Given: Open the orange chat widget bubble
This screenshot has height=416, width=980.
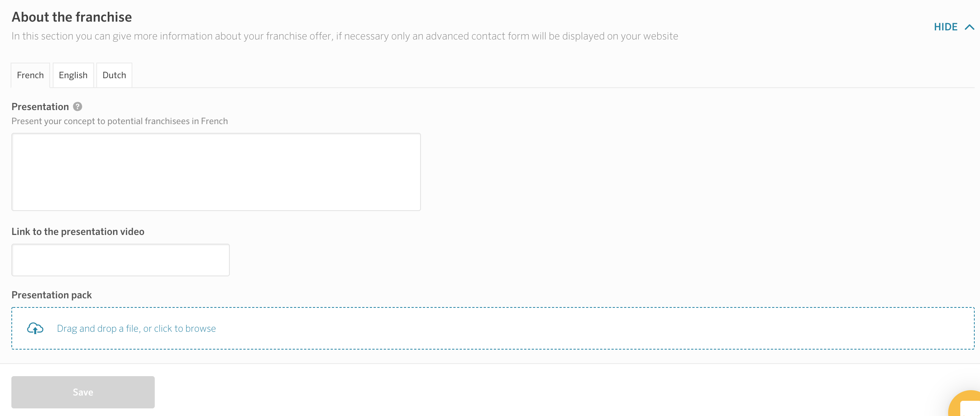Looking at the screenshot, I should click(965, 403).
